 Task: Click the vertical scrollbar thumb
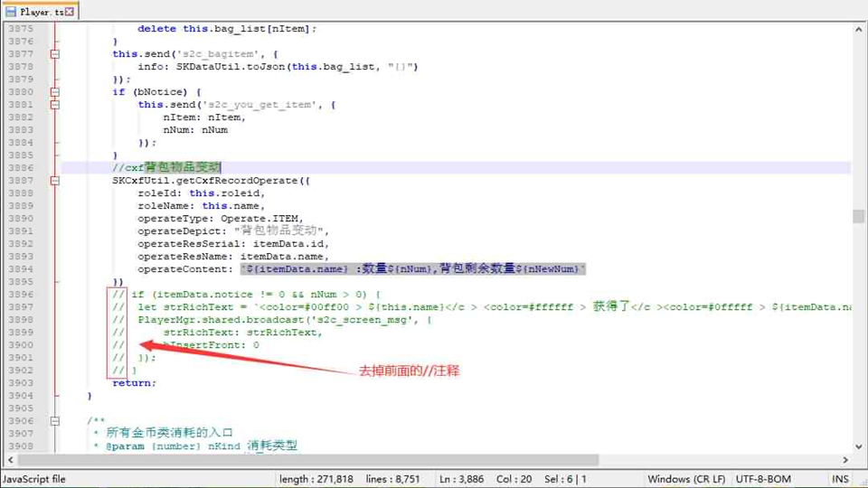(x=858, y=216)
